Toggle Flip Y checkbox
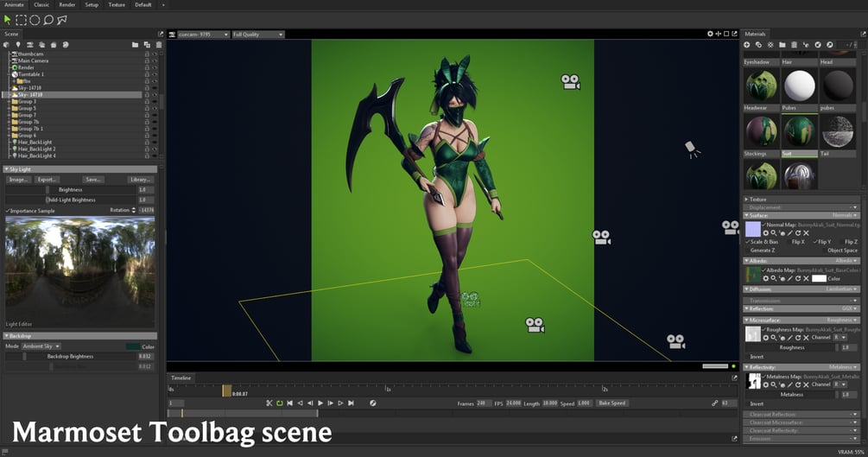The image size is (868, 457). point(814,242)
